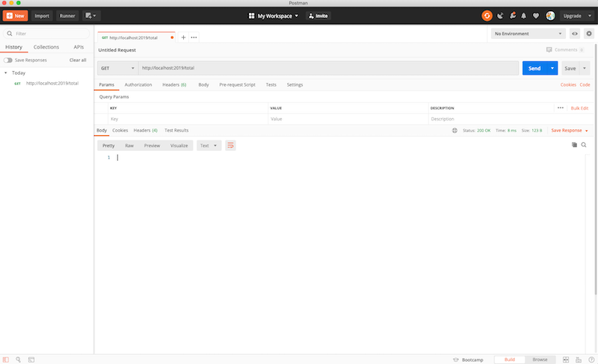
Task: Click the Key query param field
Action: click(188, 119)
